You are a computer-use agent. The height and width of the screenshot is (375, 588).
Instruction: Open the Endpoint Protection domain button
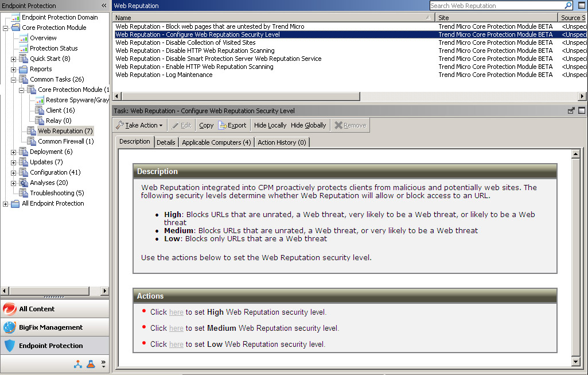54,346
